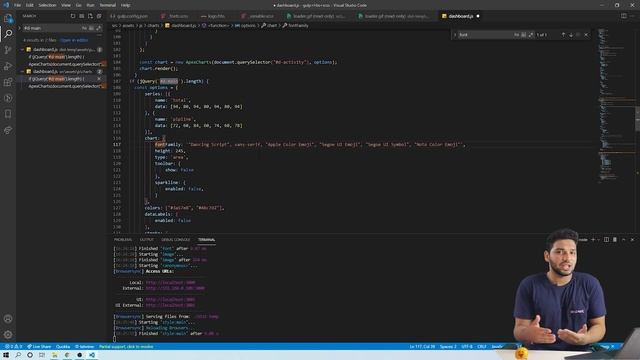
Task: Toggle Match Case in editor find widget
Action: click(x=516, y=35)
